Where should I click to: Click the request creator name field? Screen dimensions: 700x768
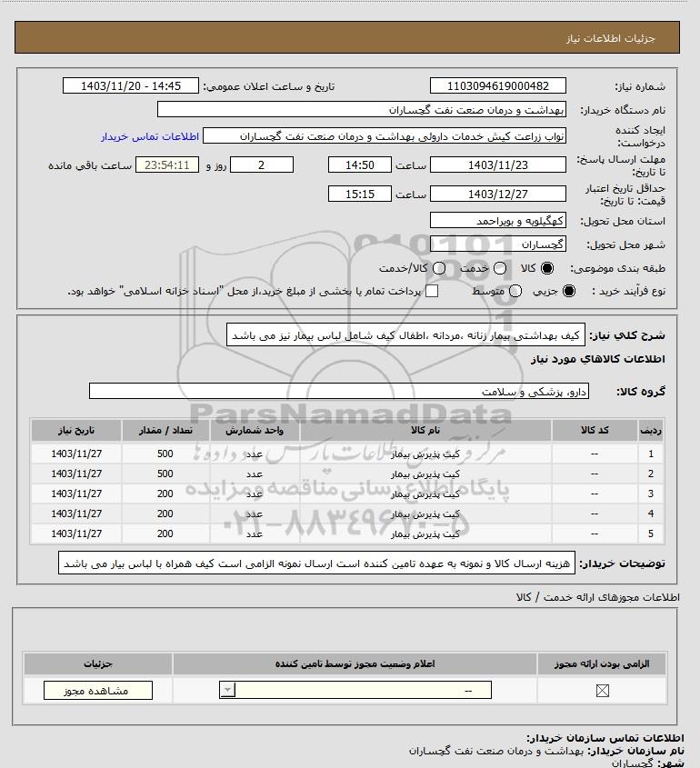(385, 136)
